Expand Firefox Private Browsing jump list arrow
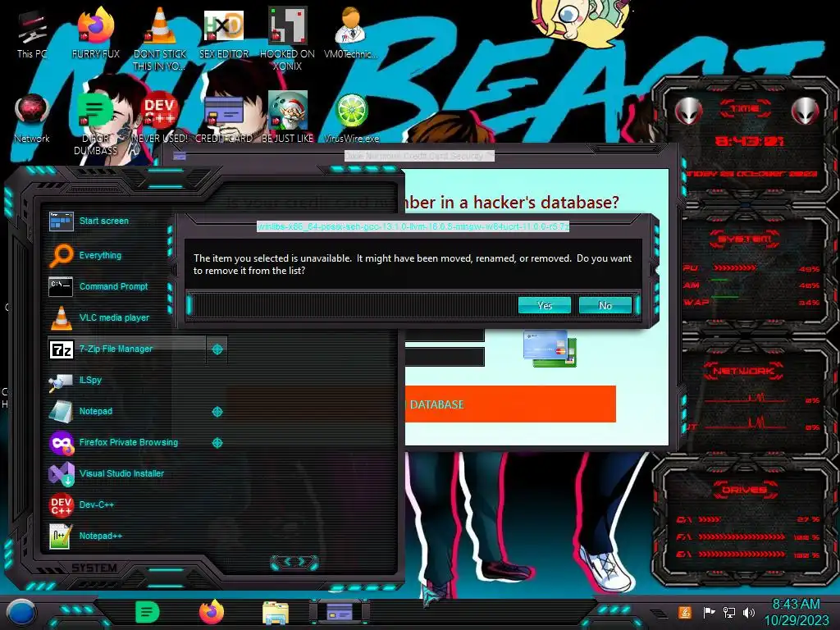The image size is (840, 630). pos(217,442)
